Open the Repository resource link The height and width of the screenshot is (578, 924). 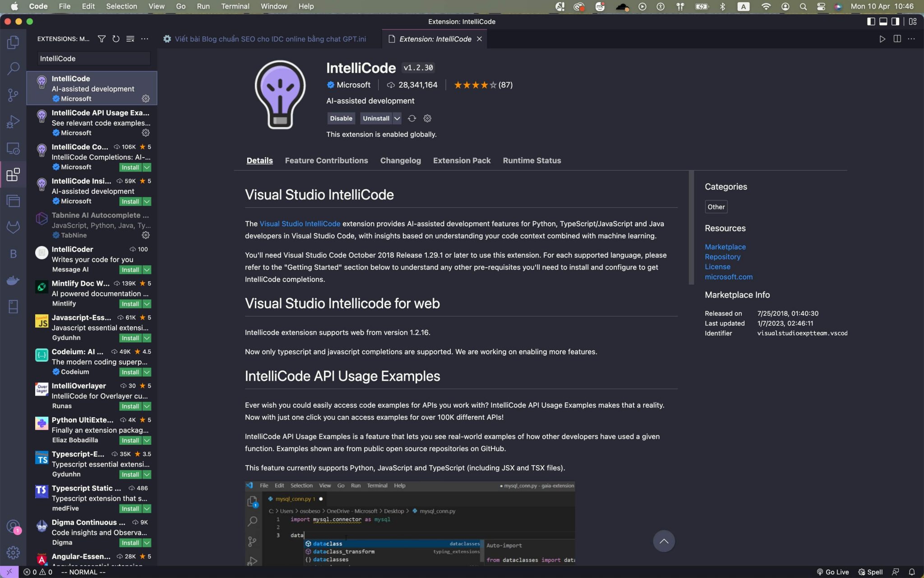(x=722, y=256)
